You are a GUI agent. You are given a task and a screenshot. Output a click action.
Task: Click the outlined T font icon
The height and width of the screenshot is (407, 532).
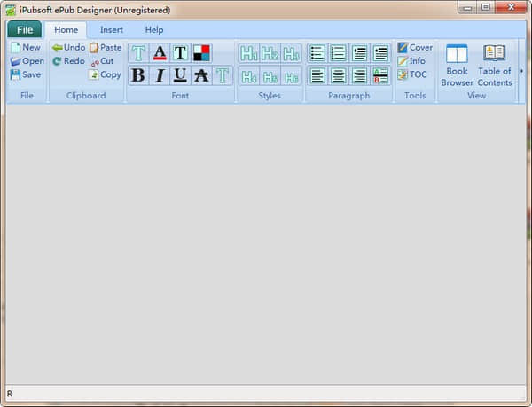pyautogui.click(x=138, y=53)
